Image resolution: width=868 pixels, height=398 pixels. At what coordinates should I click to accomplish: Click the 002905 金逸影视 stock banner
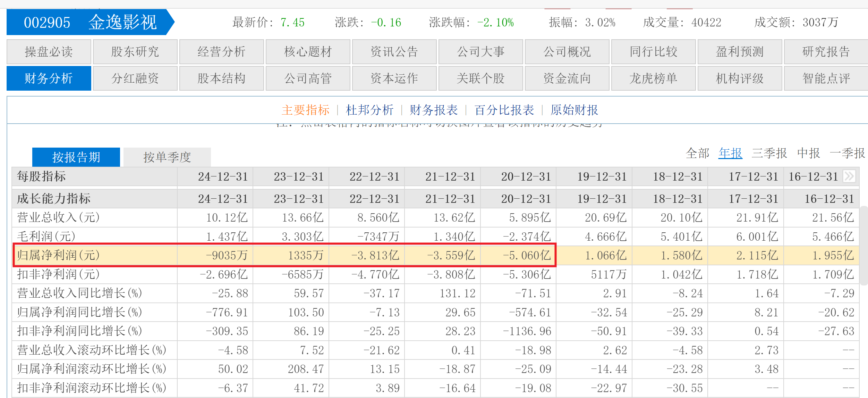click(90, 22)
